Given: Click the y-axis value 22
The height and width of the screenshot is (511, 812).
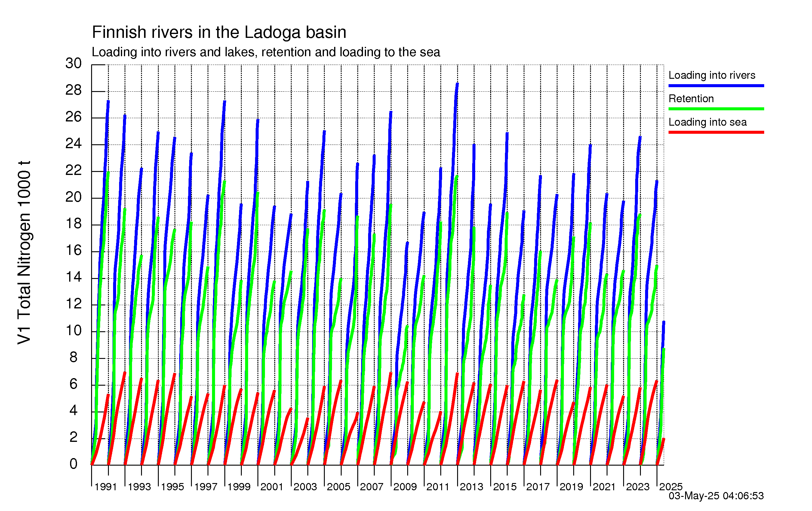Looking at the screenshot, I should tap(73, 170).
